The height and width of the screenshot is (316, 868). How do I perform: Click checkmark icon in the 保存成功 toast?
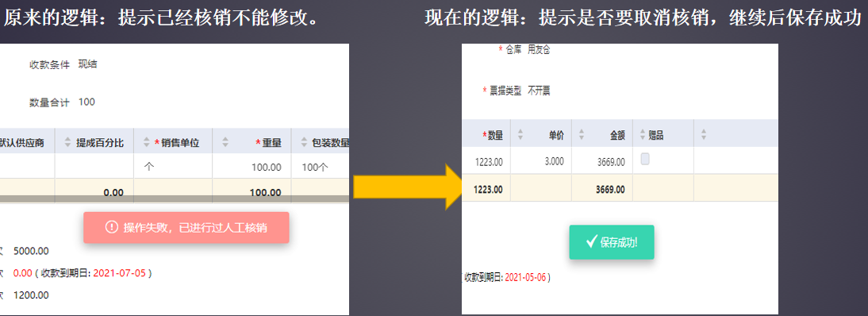click(x=591, y=242)
